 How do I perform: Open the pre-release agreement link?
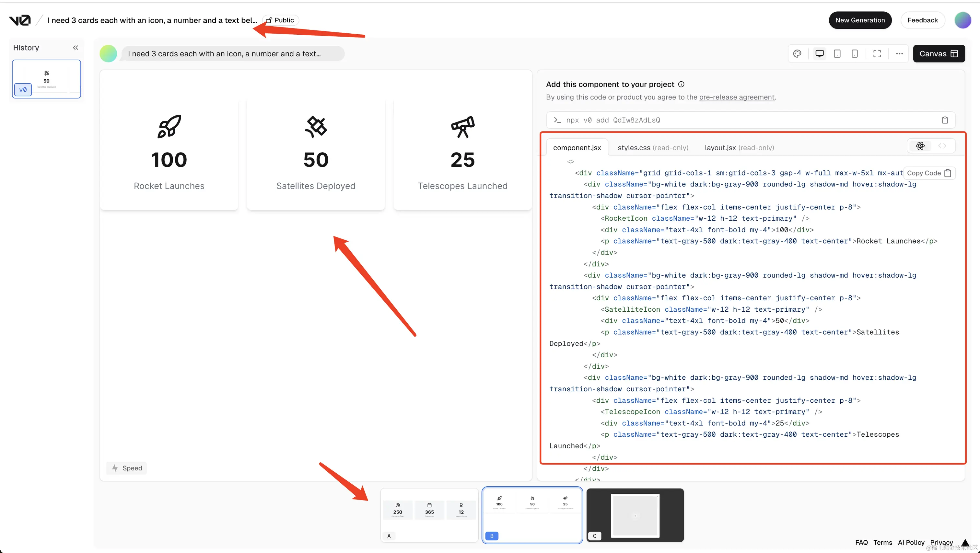click(737, 98)
